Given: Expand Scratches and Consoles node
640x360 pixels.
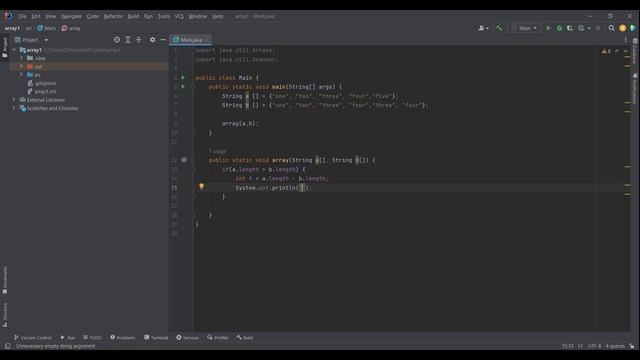Looking at the screenshot, I should (x=14, y=108).
